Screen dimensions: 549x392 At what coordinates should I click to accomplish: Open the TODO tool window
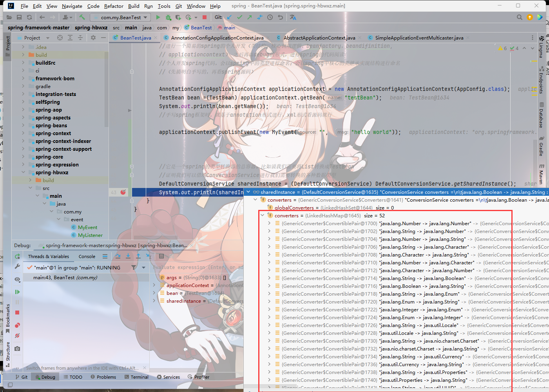72,377
